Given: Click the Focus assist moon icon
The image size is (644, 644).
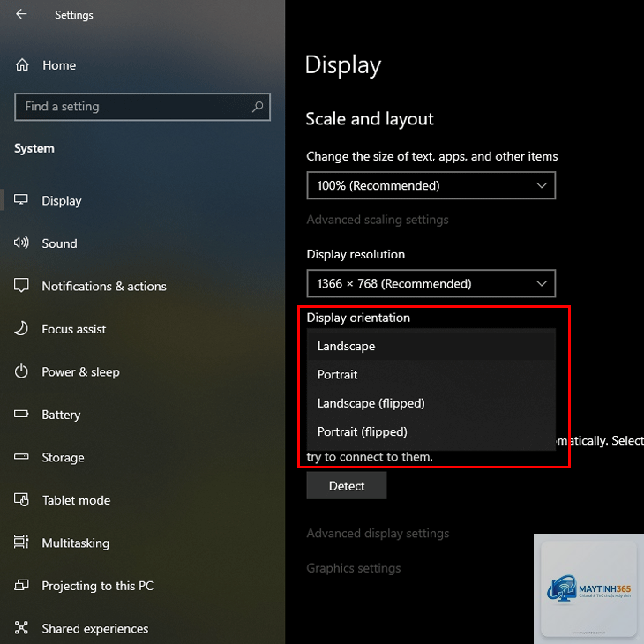Looking at the screenshot, I should coord(21,328).
